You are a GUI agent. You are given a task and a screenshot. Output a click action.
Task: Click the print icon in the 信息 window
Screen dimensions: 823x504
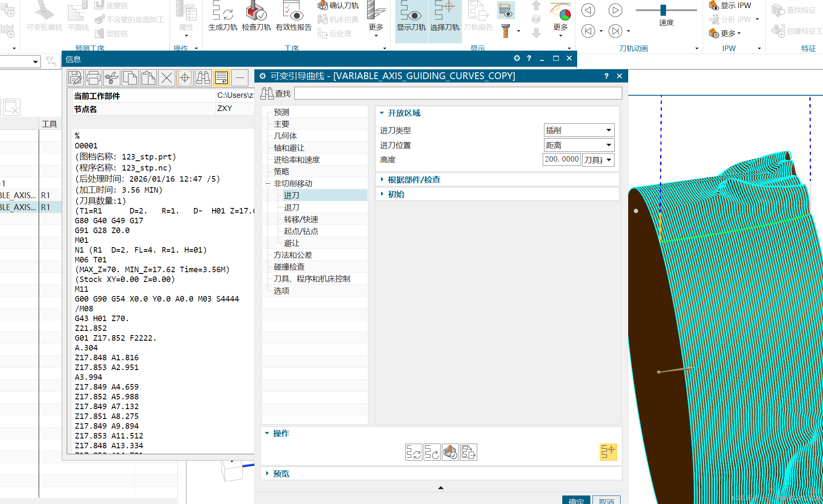click(93, 77)
